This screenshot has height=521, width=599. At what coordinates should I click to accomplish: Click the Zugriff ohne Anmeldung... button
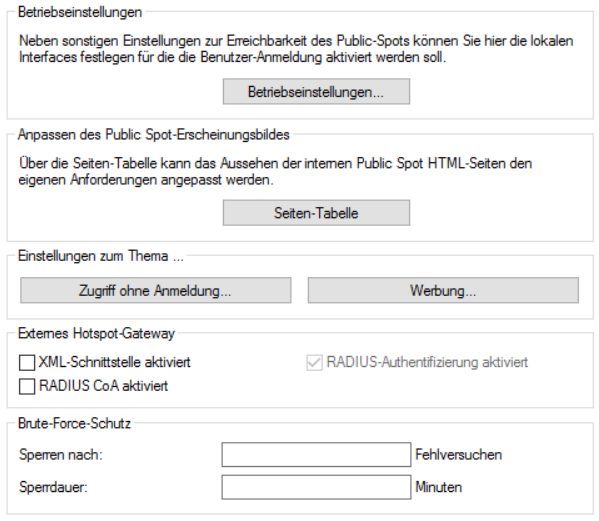click(x=155, y=291)
